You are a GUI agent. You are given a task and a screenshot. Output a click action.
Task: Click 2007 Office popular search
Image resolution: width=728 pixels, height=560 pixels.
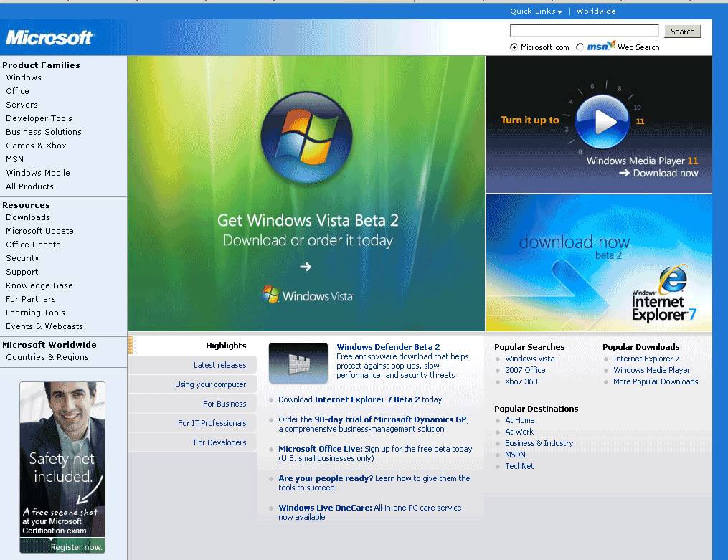click(x=525, y=370)
